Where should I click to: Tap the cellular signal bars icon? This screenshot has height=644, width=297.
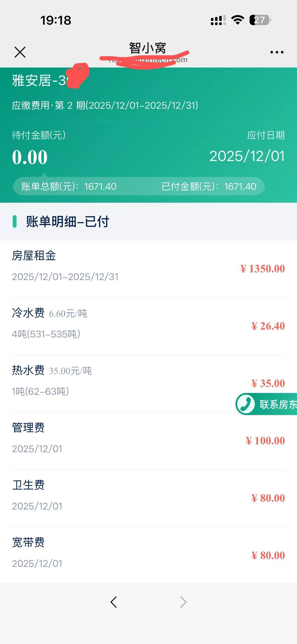click(x=218, y=20)
